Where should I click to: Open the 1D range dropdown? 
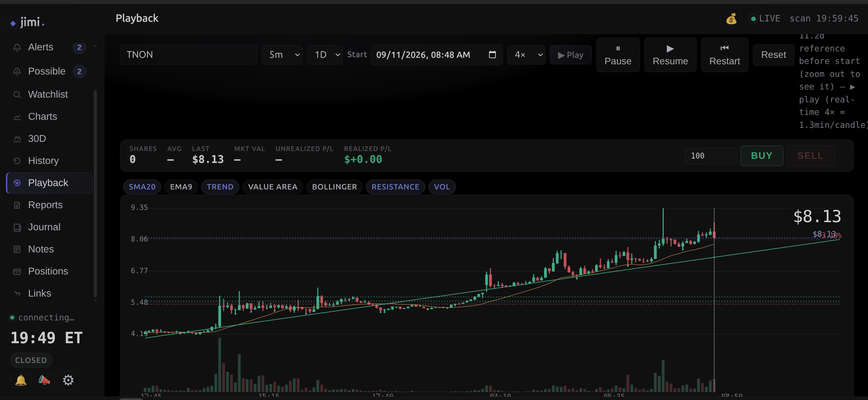[x=325, y=55]
